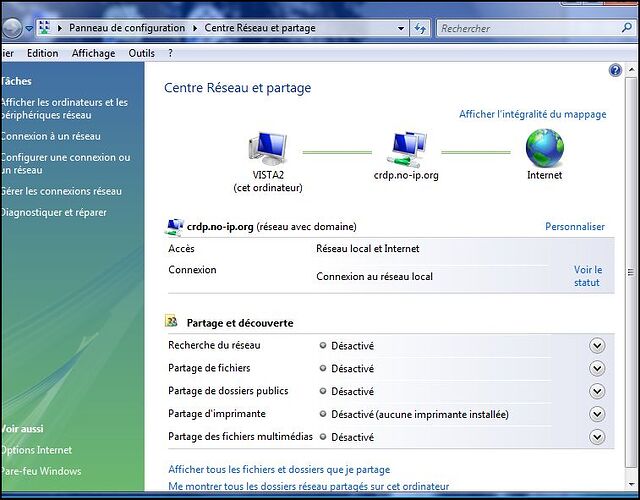Click the vertical scrollbar on the right
The height and width of the screenshot is (500, 640).
pos(631,272)
